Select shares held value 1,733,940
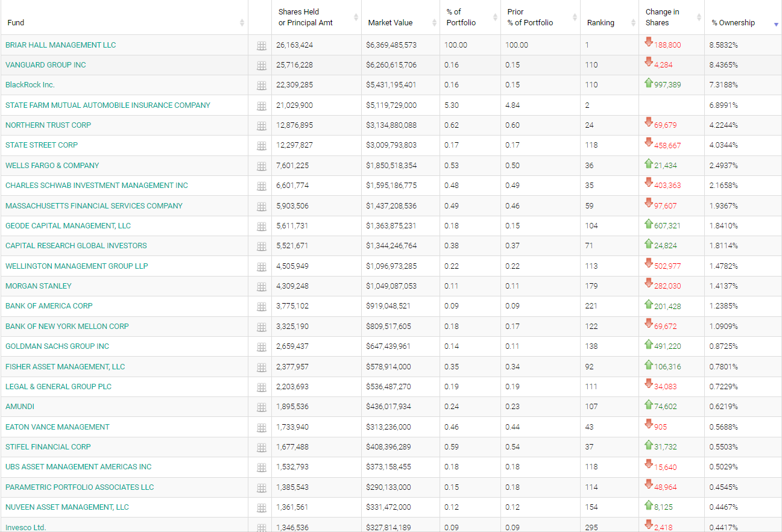This screenshot has height=532, width=782. pyautogui.click(x=292, y=427)
